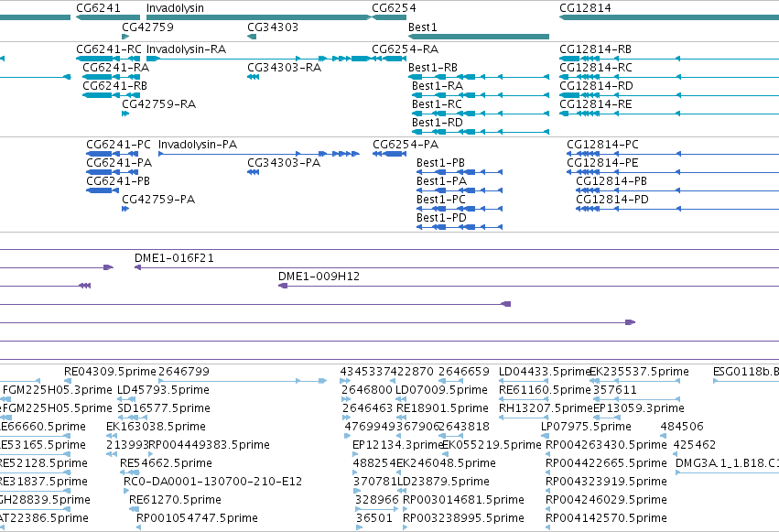Open transcript CG34303-RA
This screenshot has height=532, width=779.
(284, 68)
